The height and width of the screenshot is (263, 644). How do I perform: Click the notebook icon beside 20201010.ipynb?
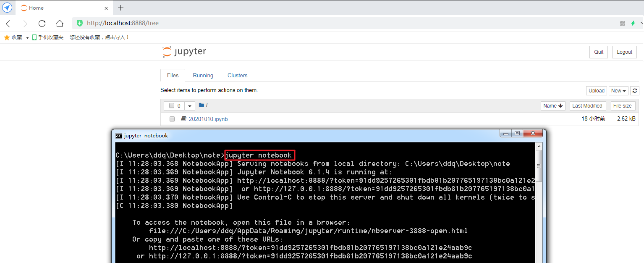pos(183,119)
